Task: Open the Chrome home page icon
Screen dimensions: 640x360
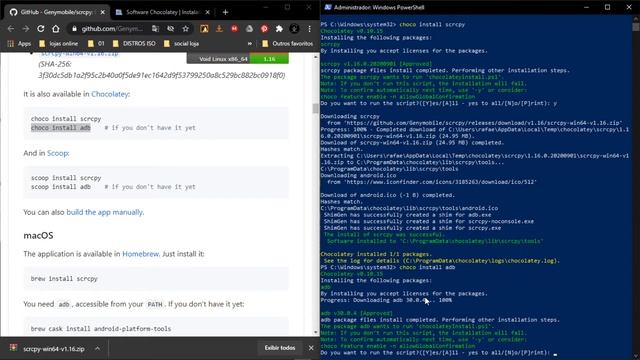Action: pyautogui.click(x=56, y=29)
